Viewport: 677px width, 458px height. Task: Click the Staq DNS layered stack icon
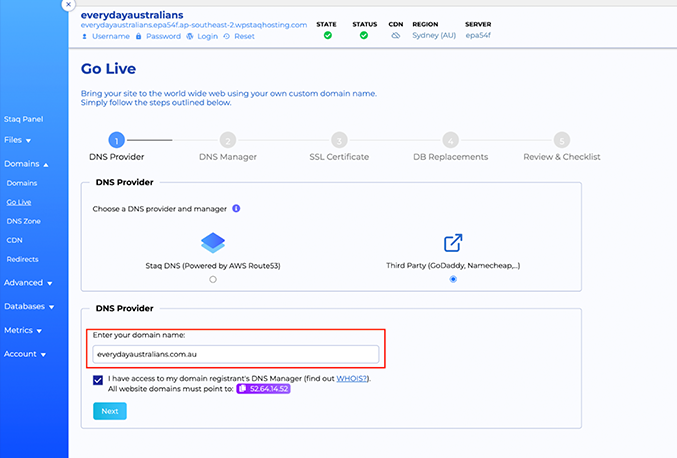(213, 243)
